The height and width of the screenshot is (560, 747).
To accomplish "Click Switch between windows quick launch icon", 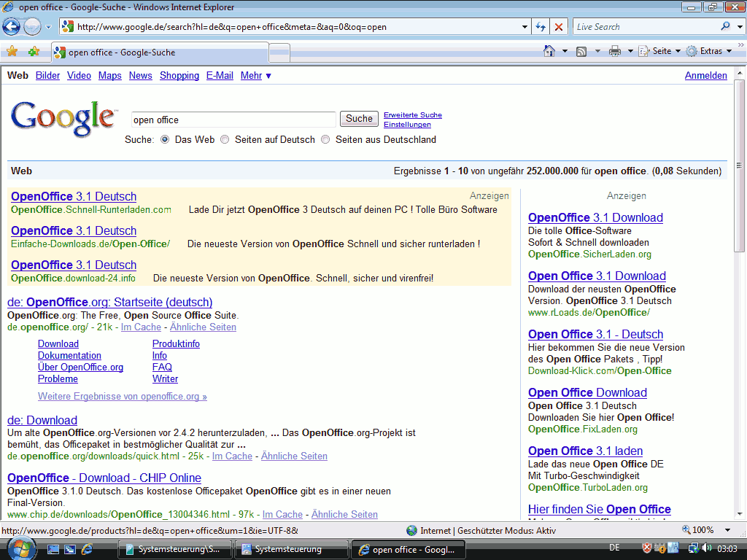I will pos(70,550).
